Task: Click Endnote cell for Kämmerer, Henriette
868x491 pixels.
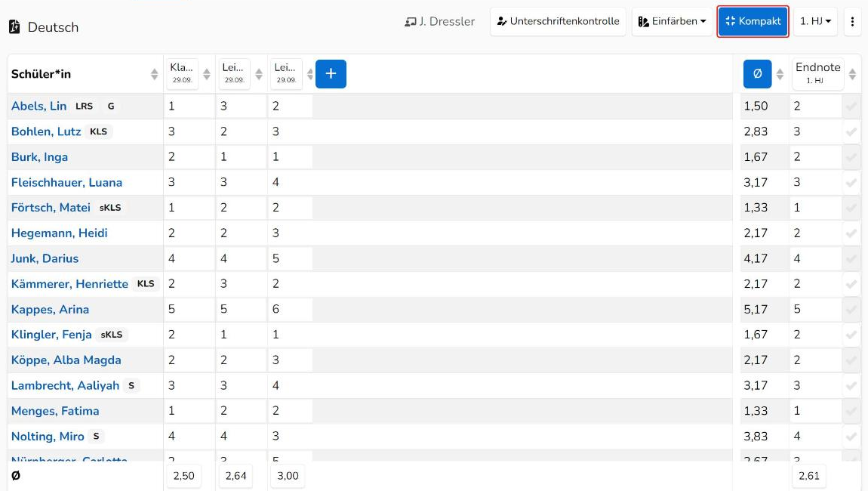Action: pyautogui.click(x=815, y=284)
